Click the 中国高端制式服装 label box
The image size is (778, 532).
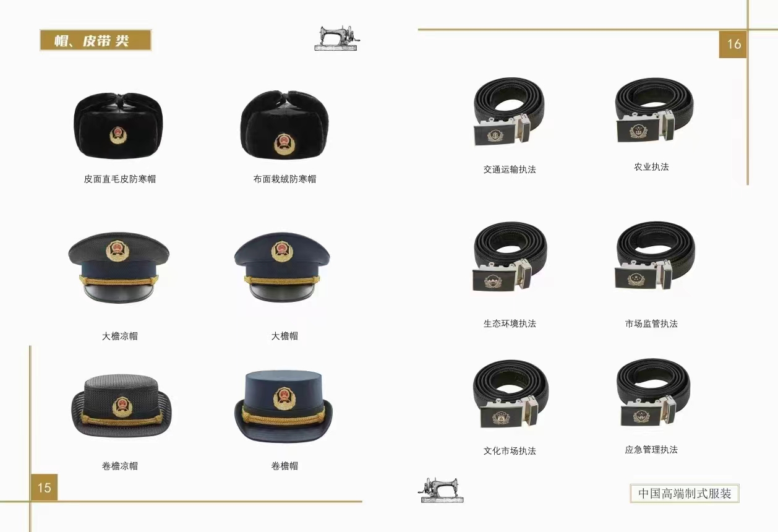tap(685, 493)
